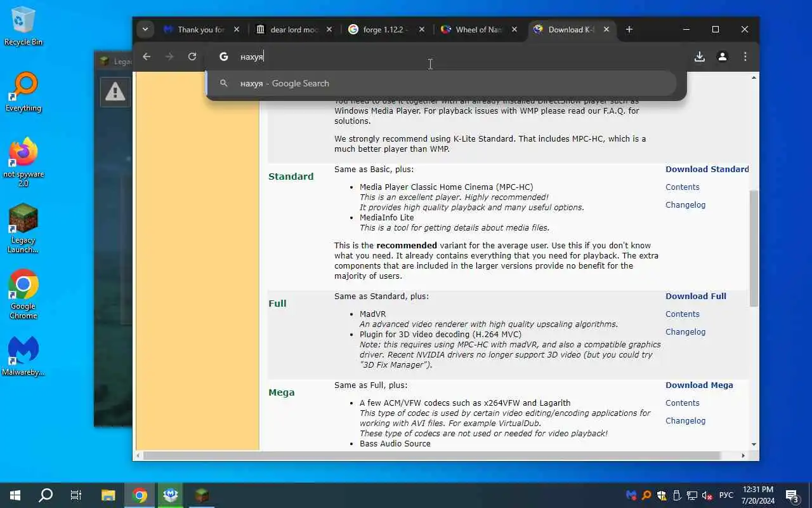Switch to Minecraft launcher in taskbar
The height and width of the screenshot is (508, 812).
tap(202, 495)
